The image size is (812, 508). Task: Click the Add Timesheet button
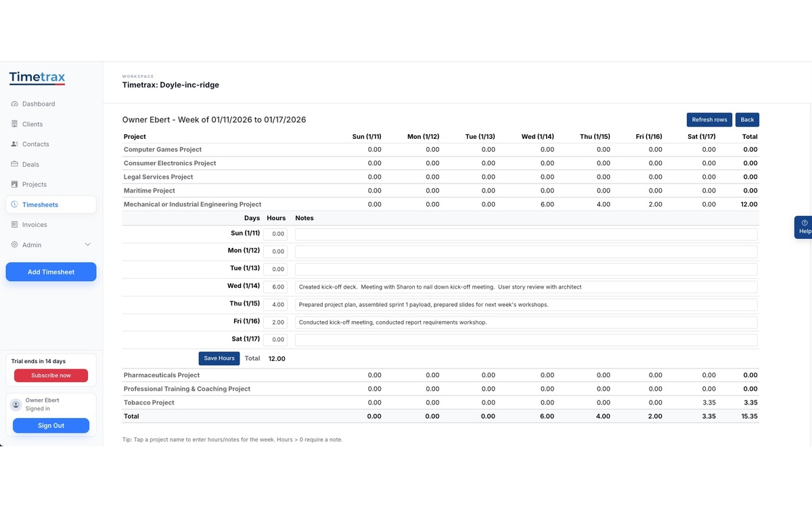(x=51, y=272)
